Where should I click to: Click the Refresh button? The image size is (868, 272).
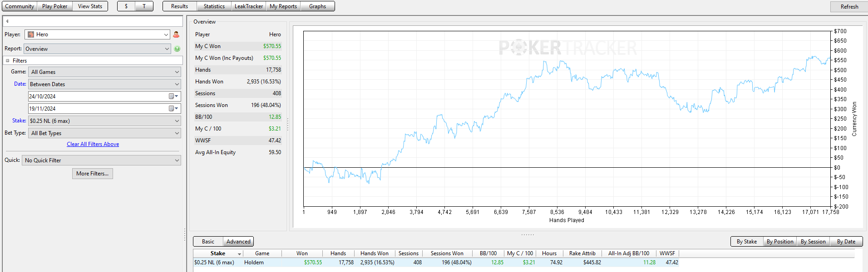849,6
